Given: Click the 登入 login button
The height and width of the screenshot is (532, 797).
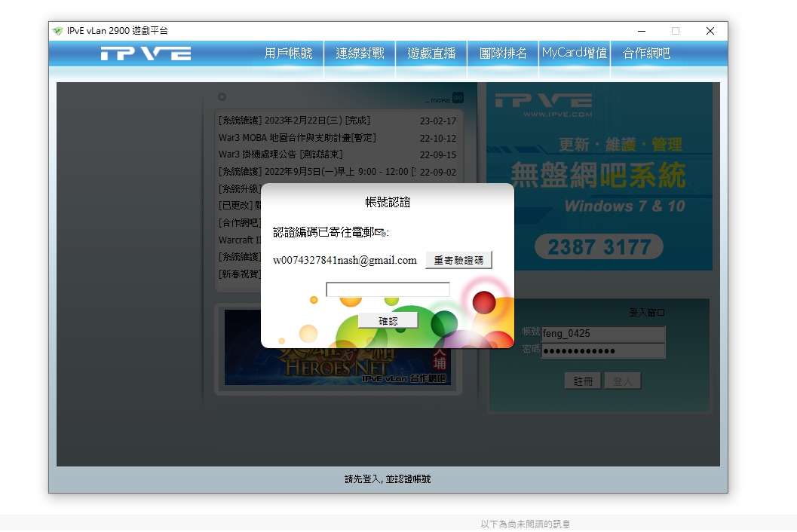Looking at the screenshot, I should click(623, 381).
